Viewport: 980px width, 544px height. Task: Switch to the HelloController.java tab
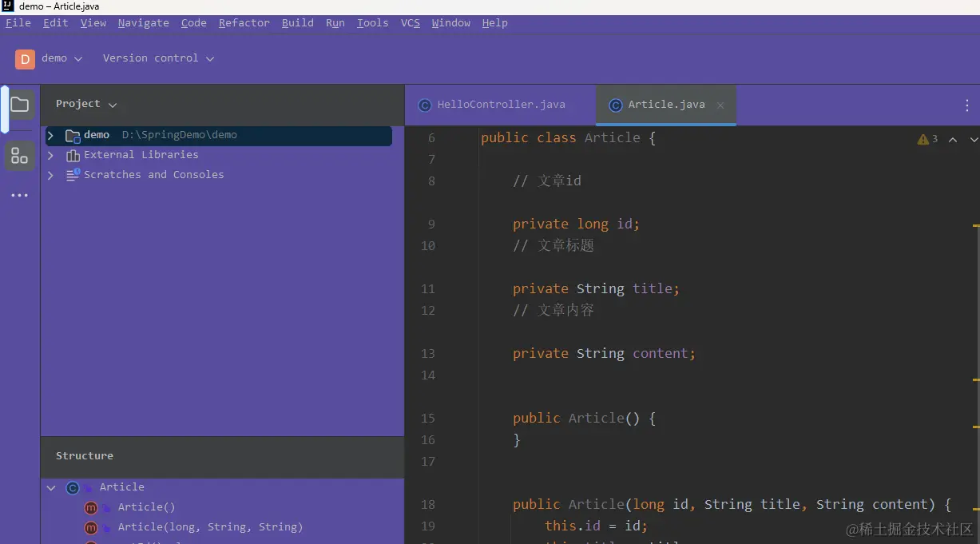coord(501,105)
